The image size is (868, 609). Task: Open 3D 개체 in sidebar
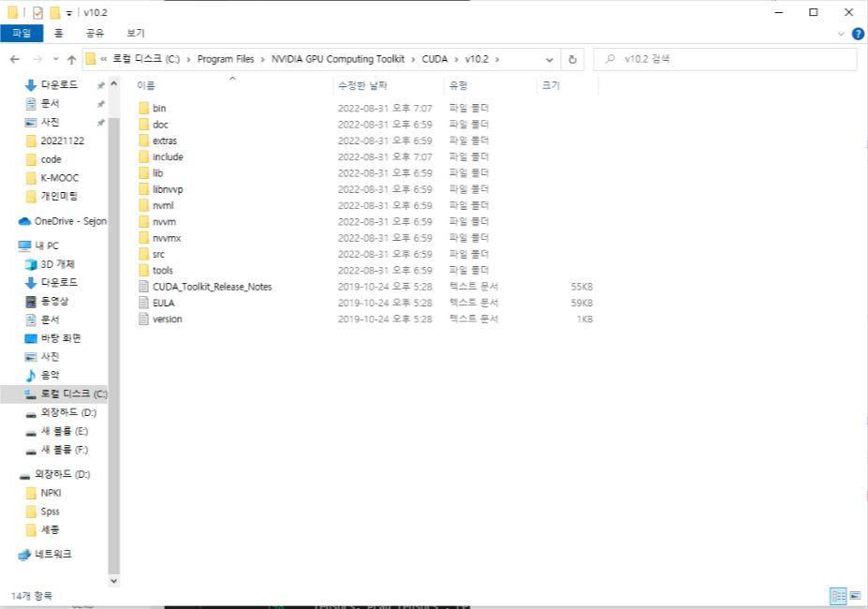(x=50, y=264)
